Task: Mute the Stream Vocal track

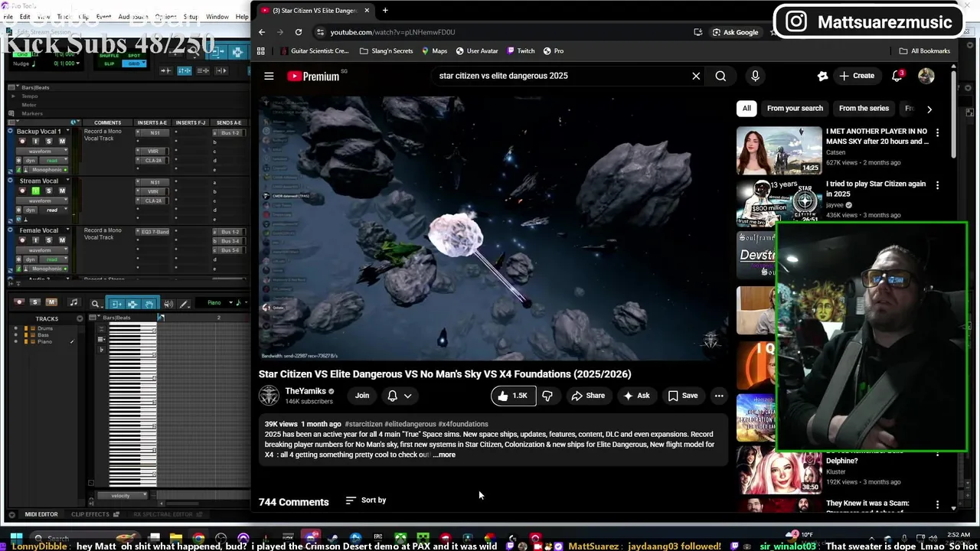Action: click(62, 191)
